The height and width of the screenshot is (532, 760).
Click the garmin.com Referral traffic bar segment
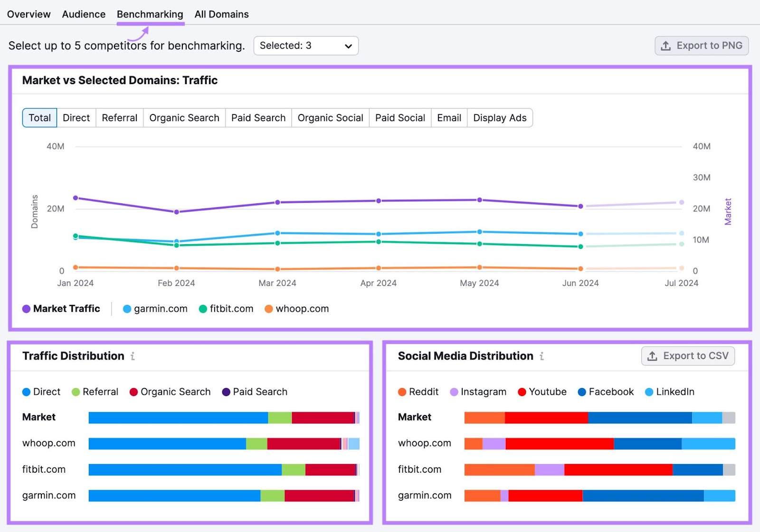coord(273,496)
